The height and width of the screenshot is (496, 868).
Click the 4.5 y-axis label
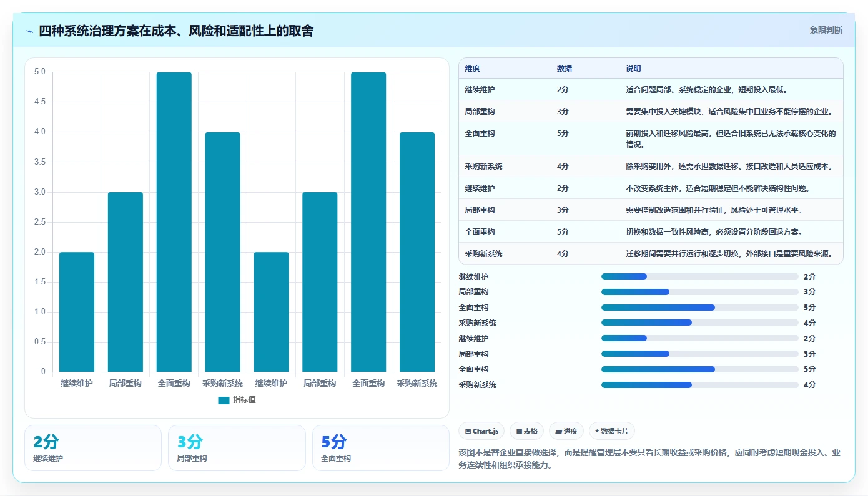pyautogui.click(x=40, y=102)
